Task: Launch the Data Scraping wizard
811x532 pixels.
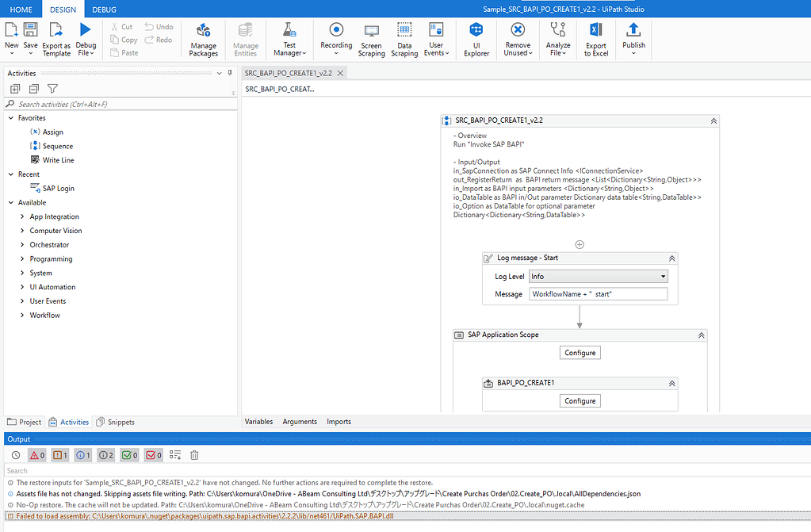Action: tap(404, 38)
